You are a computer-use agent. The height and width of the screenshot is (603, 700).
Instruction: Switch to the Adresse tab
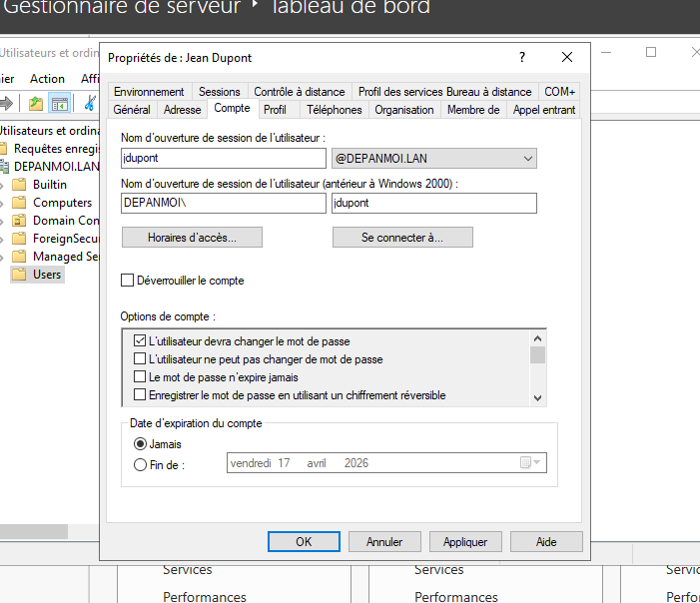coord(182,110)
